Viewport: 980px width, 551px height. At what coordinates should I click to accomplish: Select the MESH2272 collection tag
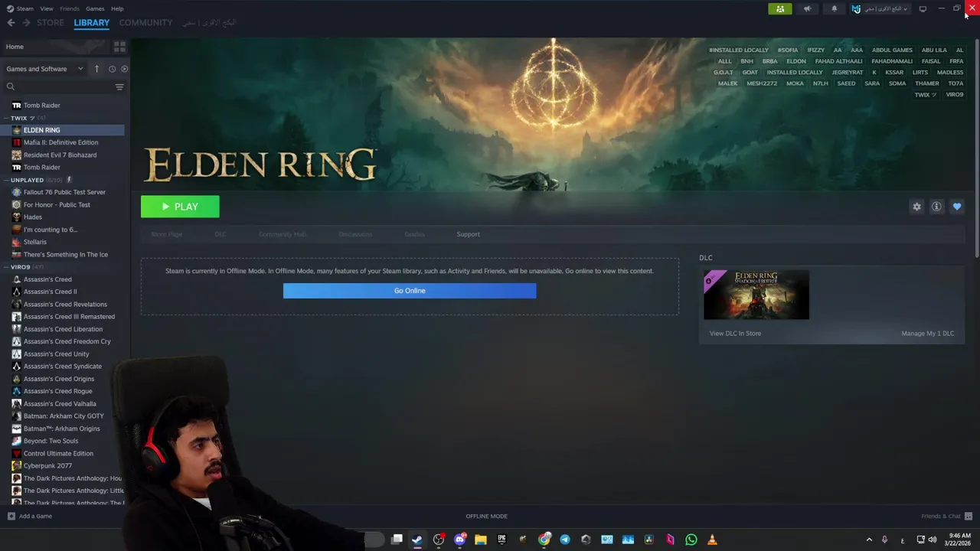(x=762, y=83)
